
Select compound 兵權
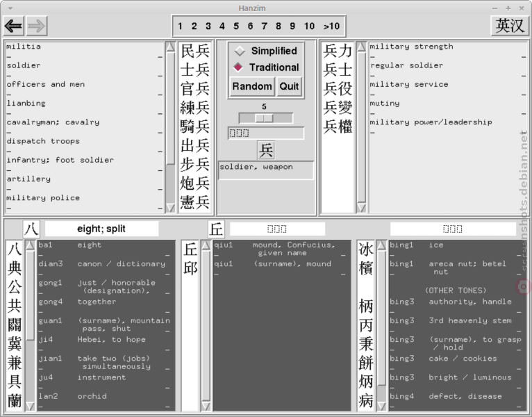click(x=338, y=126)
